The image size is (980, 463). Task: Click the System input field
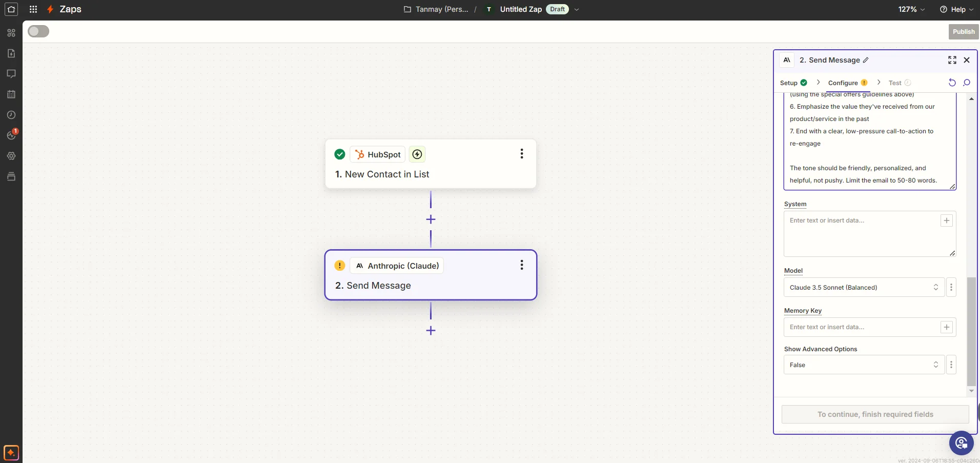(870, 234)
